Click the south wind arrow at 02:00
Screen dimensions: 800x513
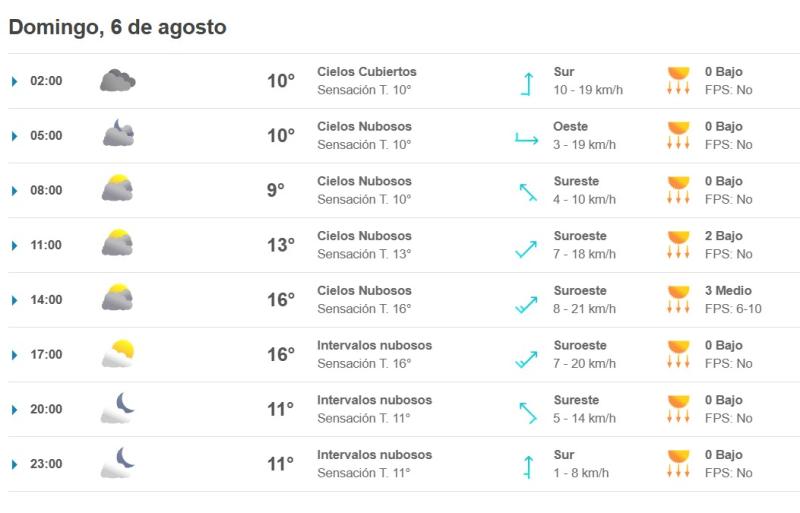(526, 82)
